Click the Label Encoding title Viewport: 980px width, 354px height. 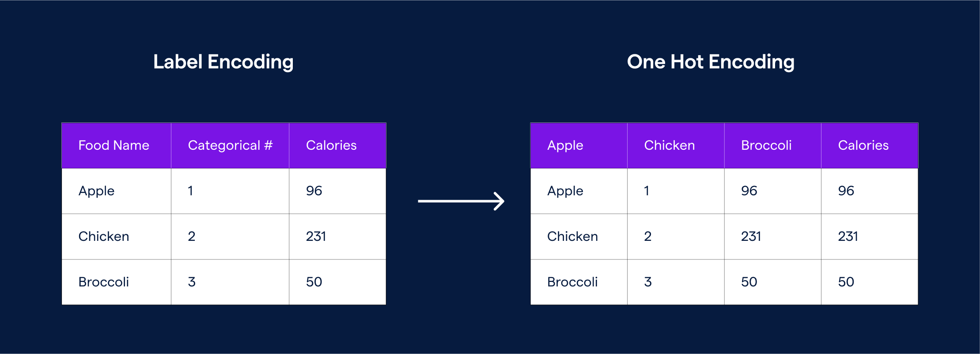coord(223,62)
